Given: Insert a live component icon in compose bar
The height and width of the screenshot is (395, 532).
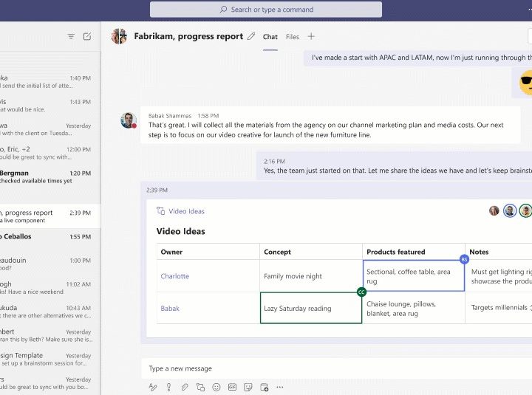Looking at the screenshot, I should (x=200, y=387).
